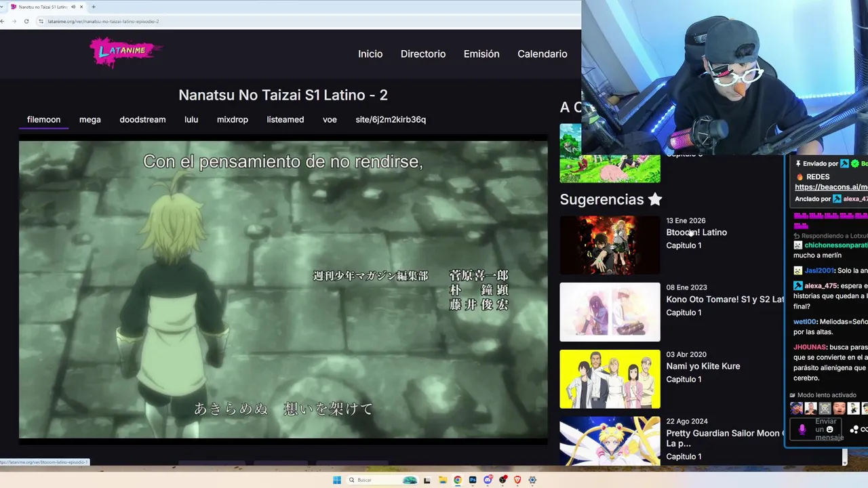Open the Btooom! Latino title link

point(696,232)
